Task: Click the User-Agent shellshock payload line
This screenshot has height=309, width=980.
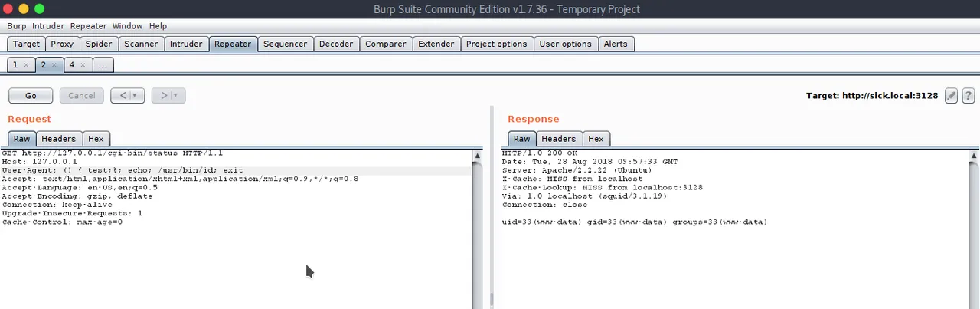Action: (122, 170)
